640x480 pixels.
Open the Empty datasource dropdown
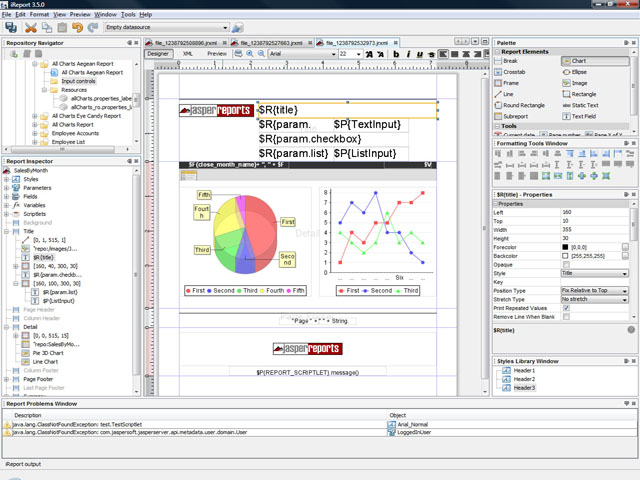(x=167, y=27)
